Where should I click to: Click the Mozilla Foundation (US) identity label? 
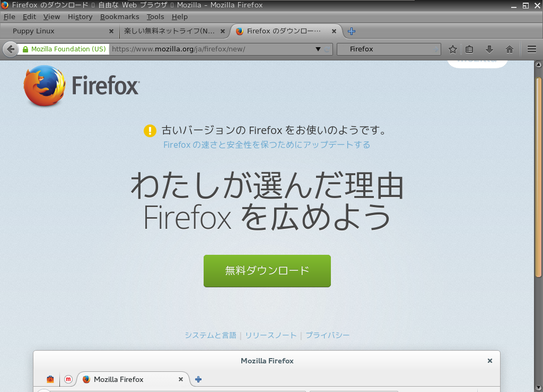click(x=68, y=49)
